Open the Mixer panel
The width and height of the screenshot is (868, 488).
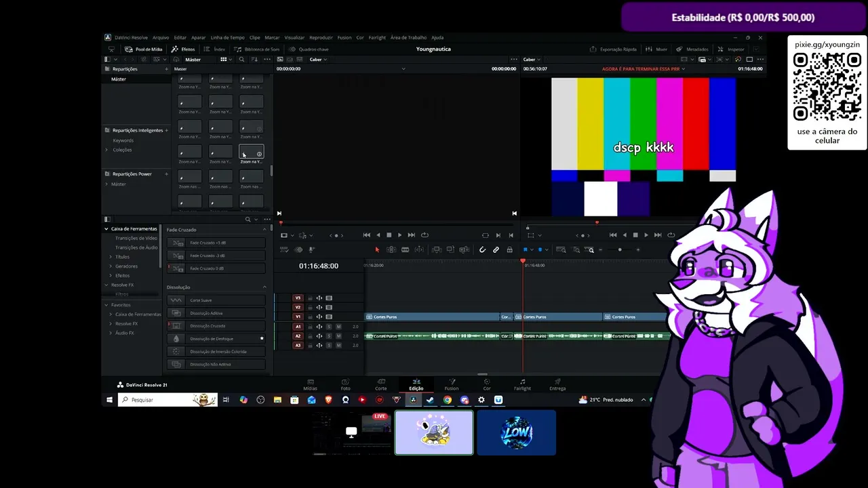pyautogui.click(x=657, y=49)
